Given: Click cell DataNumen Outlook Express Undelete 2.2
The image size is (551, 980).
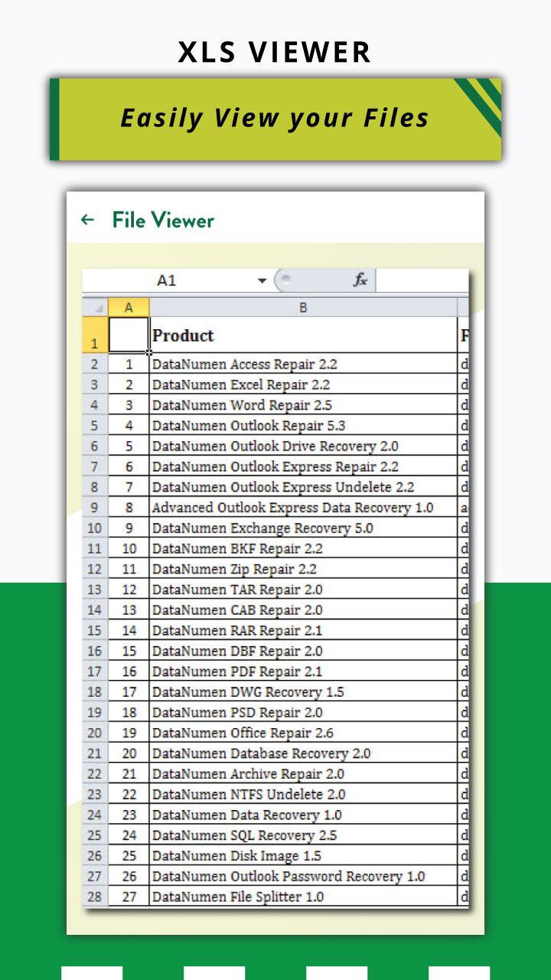Looking at the screenshot, I should click(303, 487).
